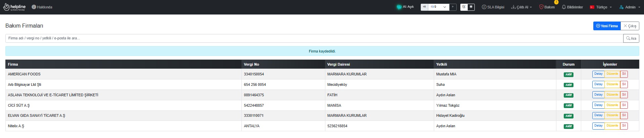Click the yellow warning badge above Bakım
644x138 pixels.
pyautogui.click(x=556, y=2)
